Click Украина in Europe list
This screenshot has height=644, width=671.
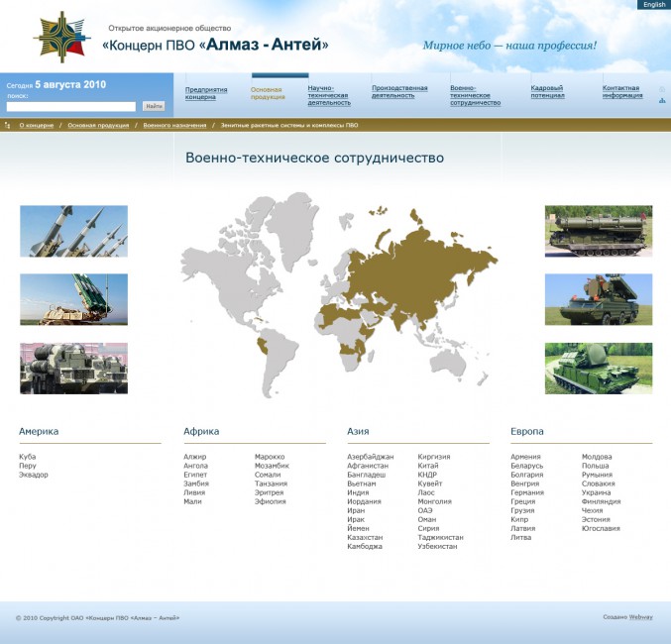[596, 492]
